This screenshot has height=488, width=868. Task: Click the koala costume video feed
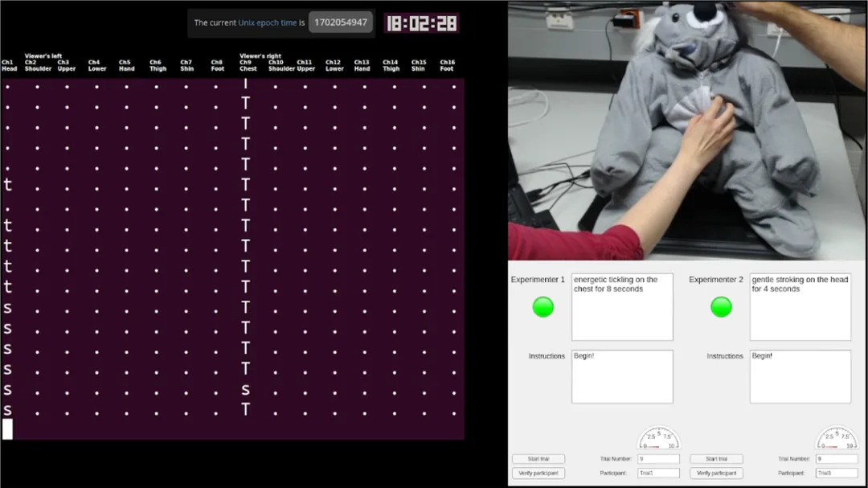coord(687,131)
